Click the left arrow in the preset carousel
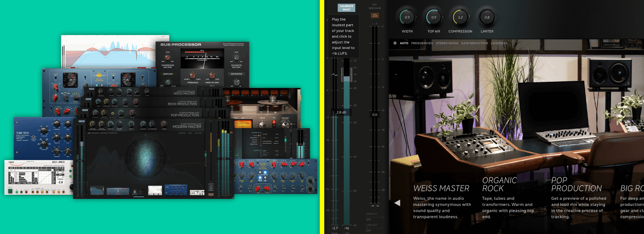Image resolution: width=644 pixels, height=234 pixels. pos(397,203)
